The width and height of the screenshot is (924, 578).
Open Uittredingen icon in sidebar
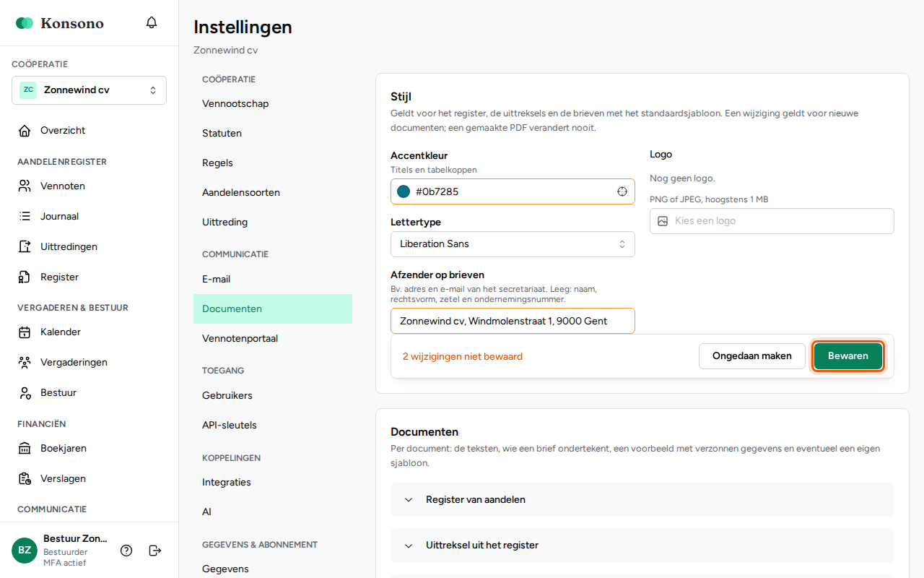click(x=25, y=246)
